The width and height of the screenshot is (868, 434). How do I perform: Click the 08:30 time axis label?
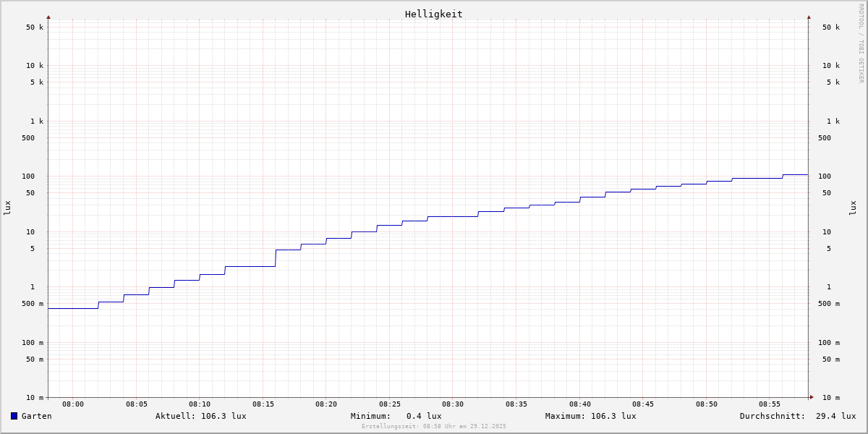[453, 404]
